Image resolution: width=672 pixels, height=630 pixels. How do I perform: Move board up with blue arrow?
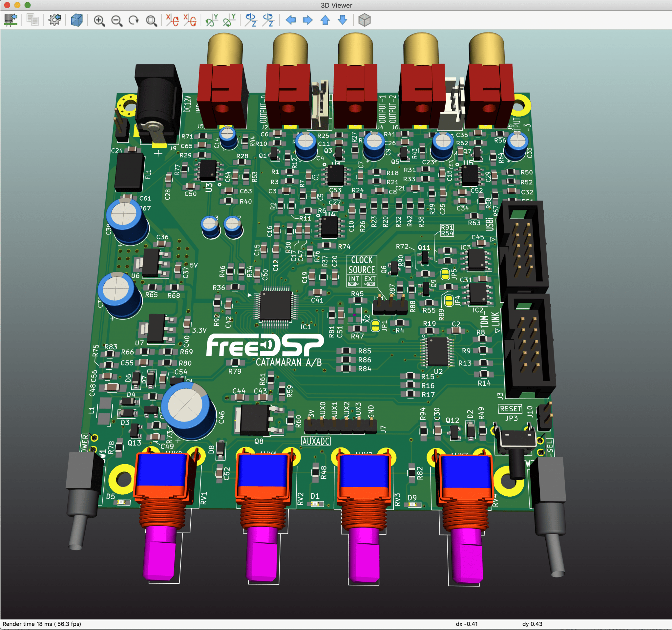(325, 20)
